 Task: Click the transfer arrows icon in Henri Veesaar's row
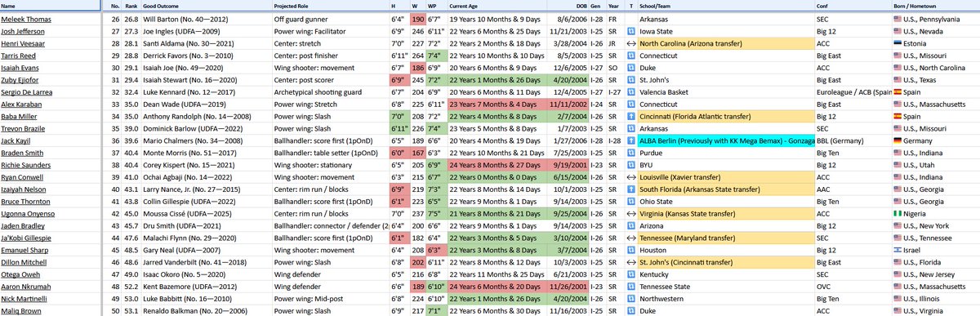[631, 43]
